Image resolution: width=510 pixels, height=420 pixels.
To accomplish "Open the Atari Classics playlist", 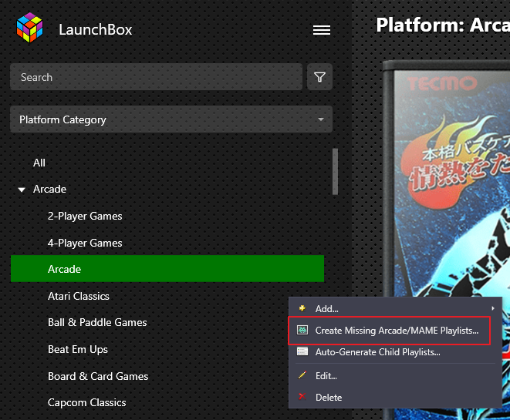I will coord(79,296).
